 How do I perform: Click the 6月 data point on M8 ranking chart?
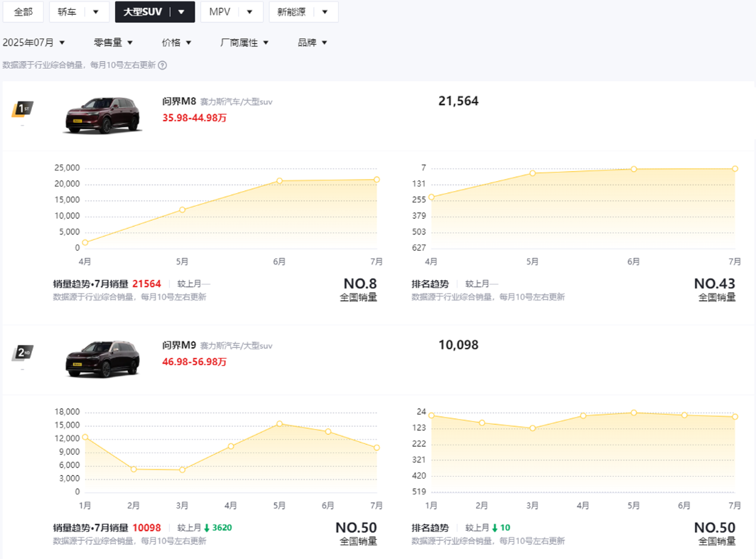(x=634, y=169)
